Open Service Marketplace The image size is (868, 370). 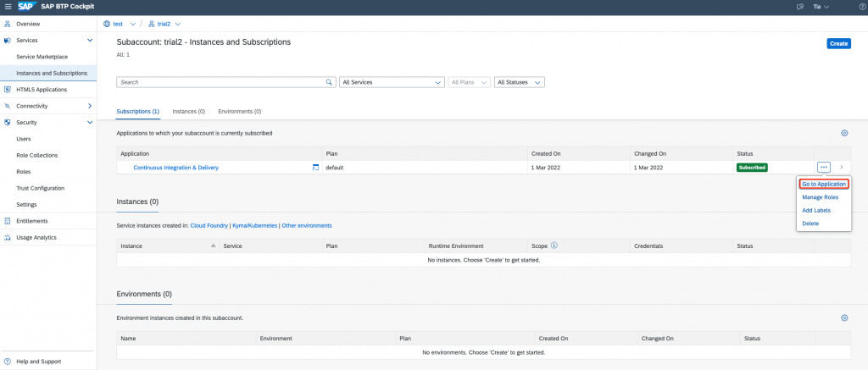tap(42, 57)
